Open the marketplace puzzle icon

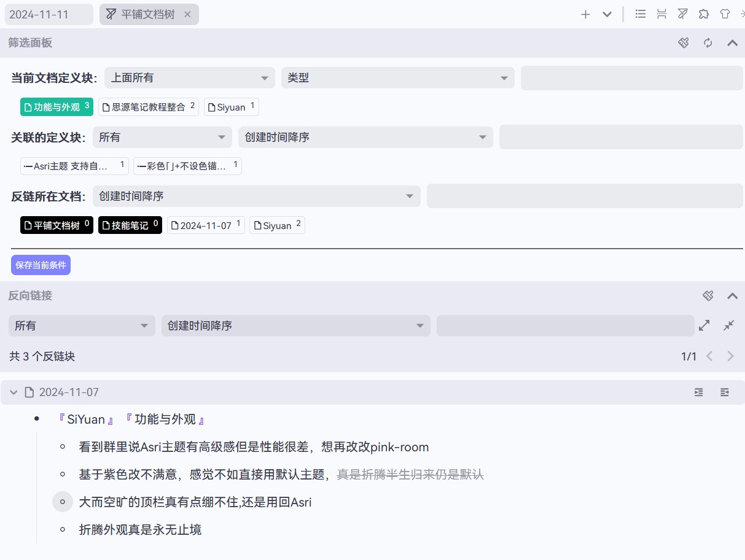click(x=704, y=14)
